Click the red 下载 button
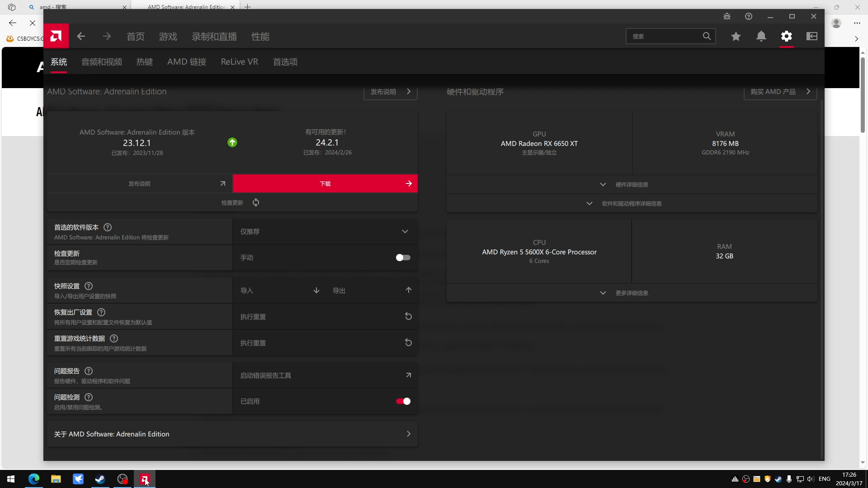Viewport: 868px width, 488px height. pos(325,183)
